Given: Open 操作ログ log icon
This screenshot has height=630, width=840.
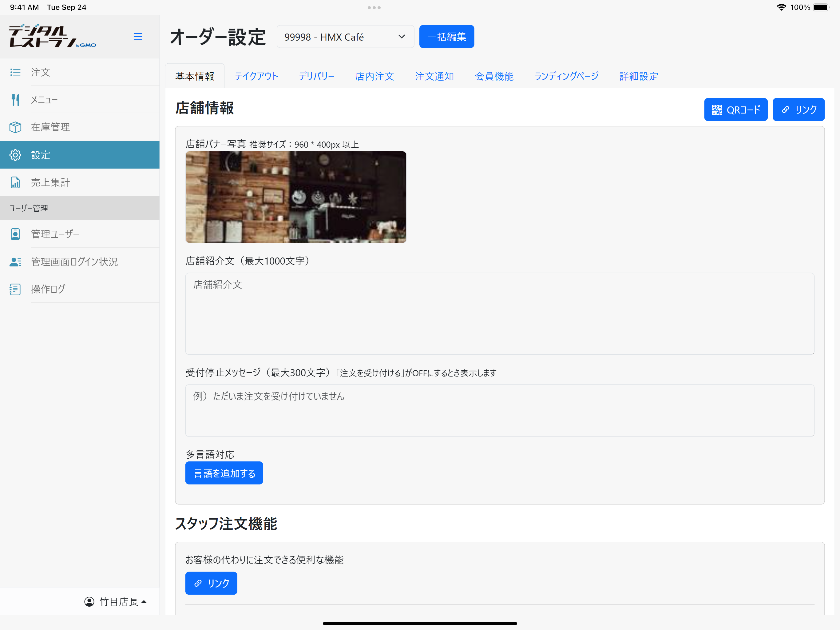Looking at the screenshot, I should pos(15,289).
